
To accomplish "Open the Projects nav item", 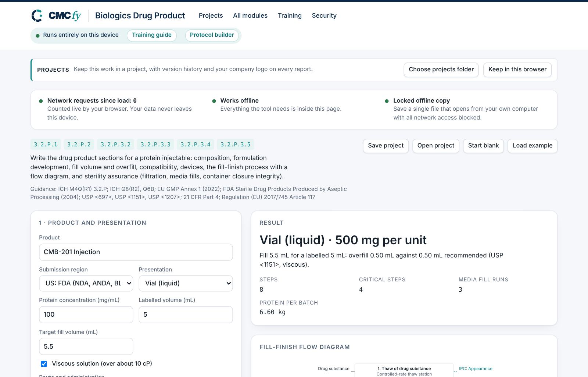I will pos(211,15).
